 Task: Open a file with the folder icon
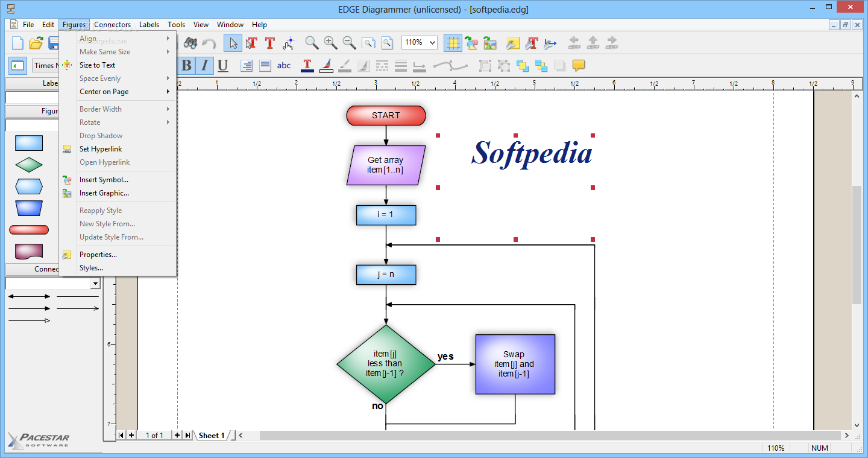click(36, 43)
